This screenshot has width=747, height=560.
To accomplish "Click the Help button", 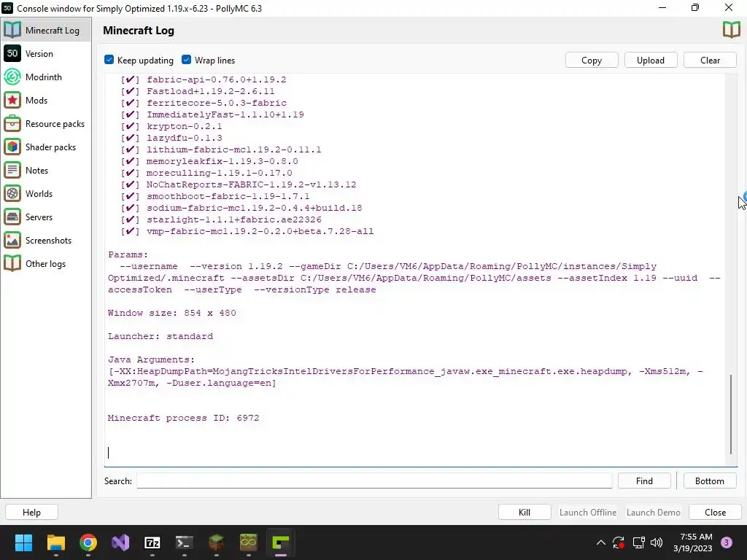I will (x=31, y=513).
